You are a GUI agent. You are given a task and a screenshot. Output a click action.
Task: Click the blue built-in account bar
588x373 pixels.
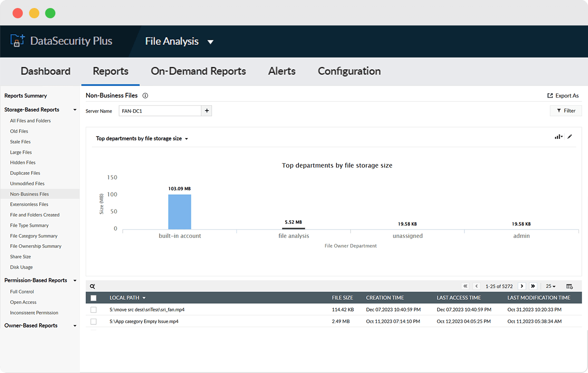179,212
